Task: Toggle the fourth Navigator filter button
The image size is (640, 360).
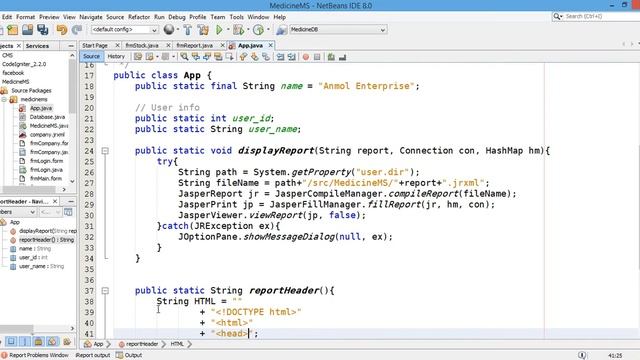Action: pyautogui.click(x=53, y=341)
